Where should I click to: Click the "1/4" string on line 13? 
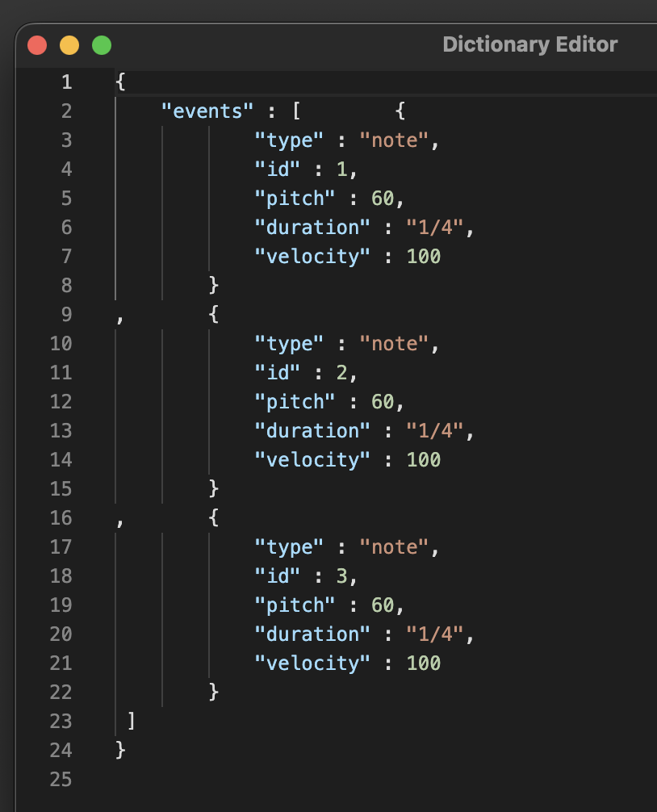[435, 431]
